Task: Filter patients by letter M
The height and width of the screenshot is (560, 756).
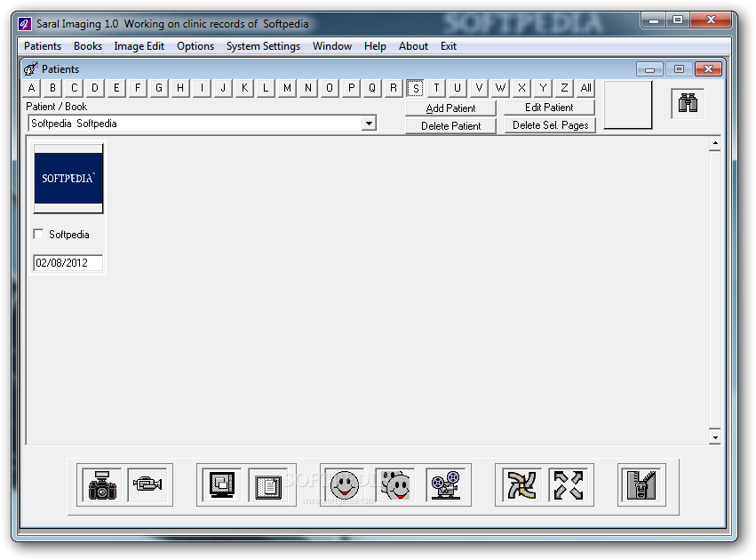Action: point(287,88)
